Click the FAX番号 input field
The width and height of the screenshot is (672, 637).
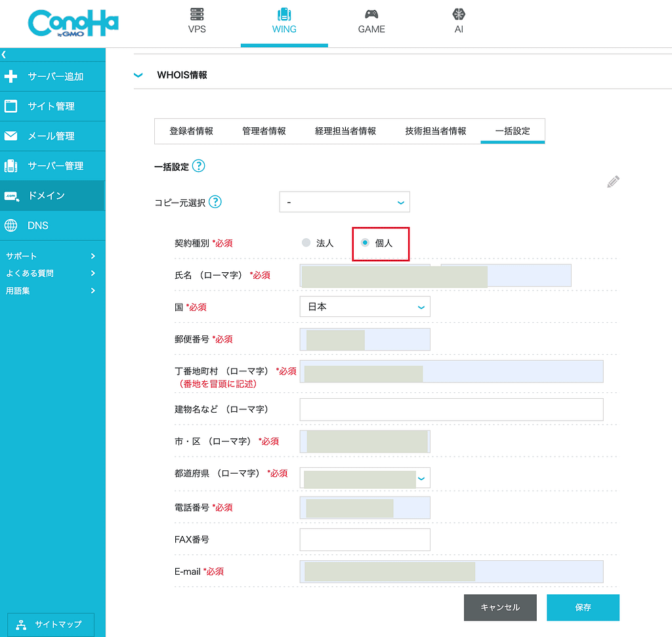(365, 539)
